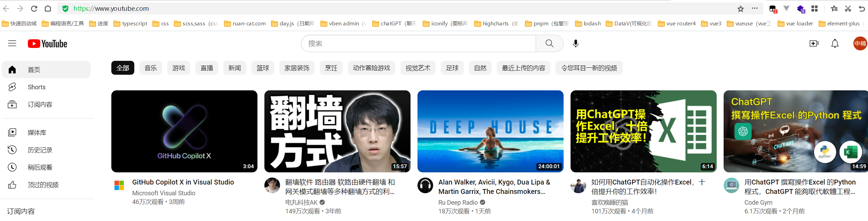Select the 令您耳目一新的视频 filter chip
Viewport: 868px width, 221px height.
pyautogui.click(x=589, y=68)
